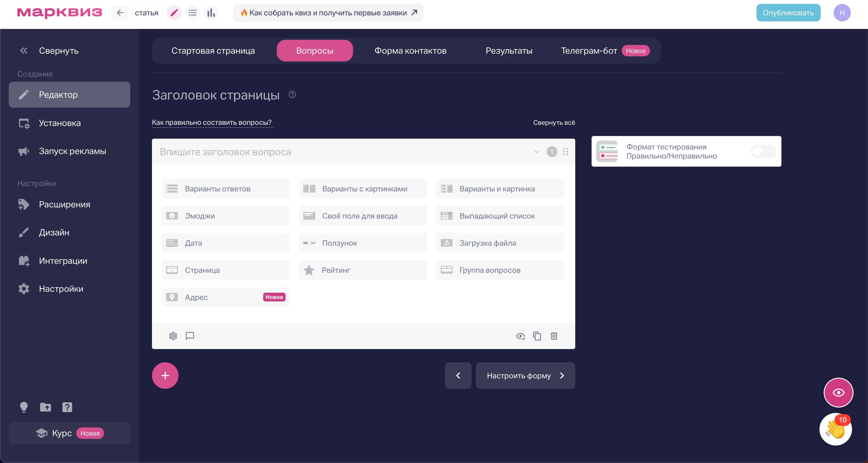Open the statistics bar chart icon

pos(211,13)
